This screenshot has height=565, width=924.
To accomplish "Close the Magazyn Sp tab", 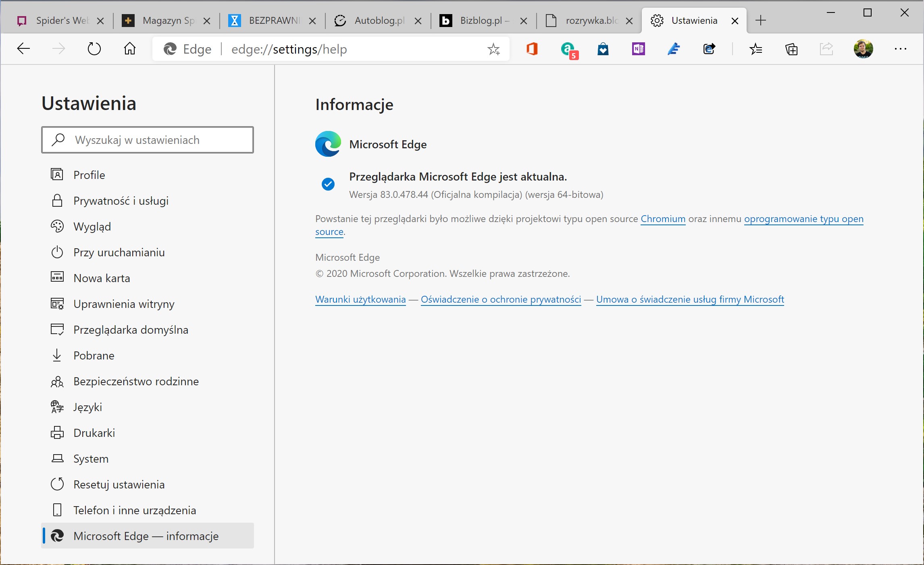I will [x=207, y=21].
